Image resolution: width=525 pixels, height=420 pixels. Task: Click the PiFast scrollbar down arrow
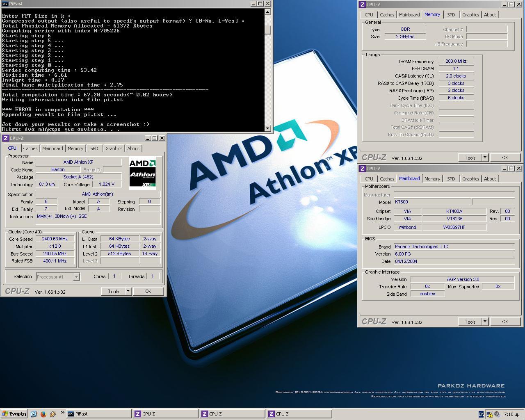point(268,128)
